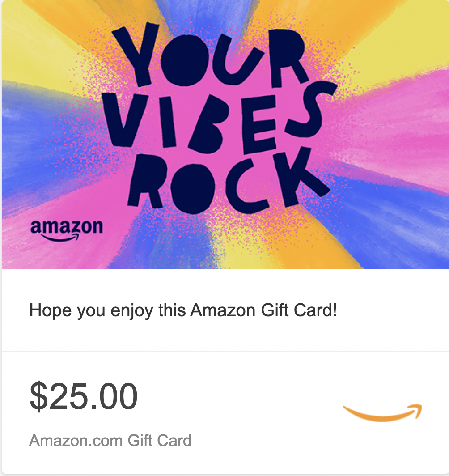
Task: Click the letter S in VIBES
Action: pyautogui.click(x=311, y=111)
